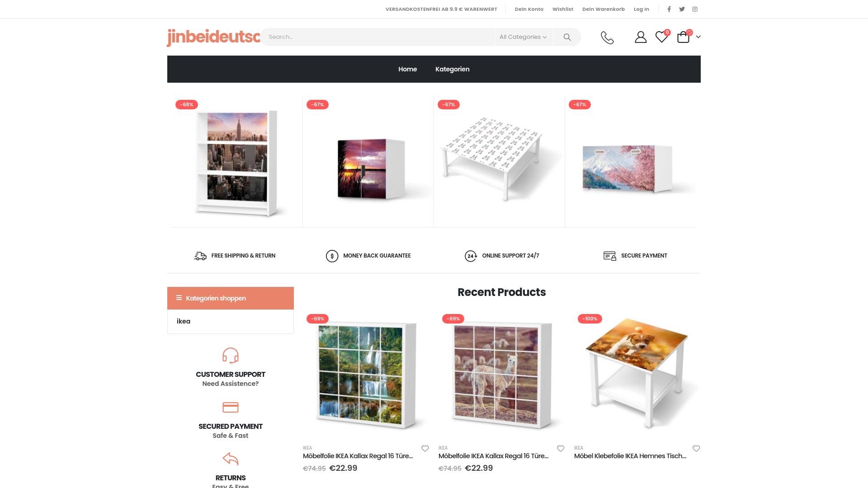This screenshot has height=488, width=868.
Task: Open Kategorien in navigation bar
Action: click(452, 69)
